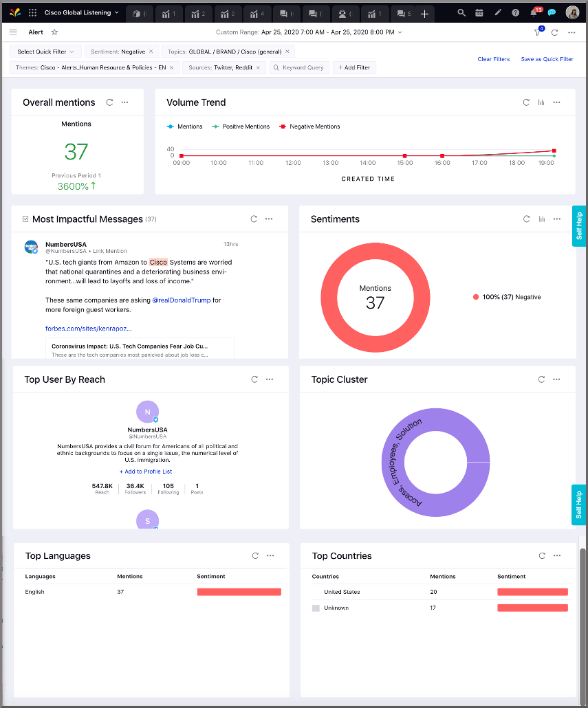The width and height of the screenshot is (588, 708).
Task: Open the filter funnel icon
Action: 538,32
